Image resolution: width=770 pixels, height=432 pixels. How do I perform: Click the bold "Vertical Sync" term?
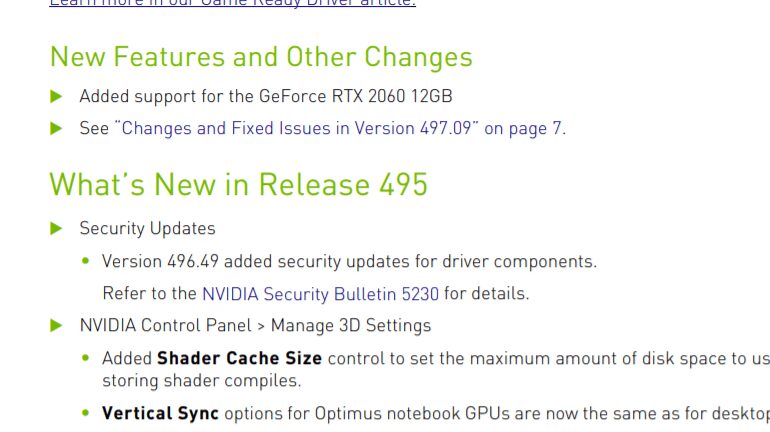(160, 413)
